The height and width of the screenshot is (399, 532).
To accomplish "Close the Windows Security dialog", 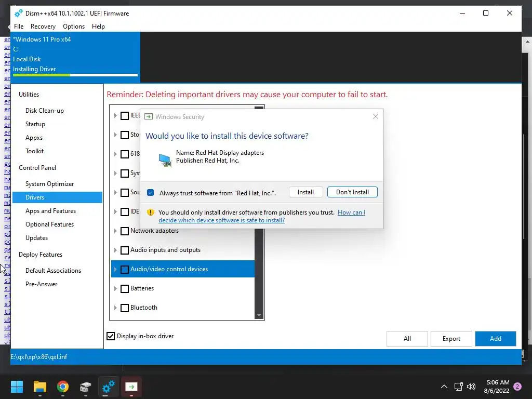I will pyautogui.click(x=375, y=116).
